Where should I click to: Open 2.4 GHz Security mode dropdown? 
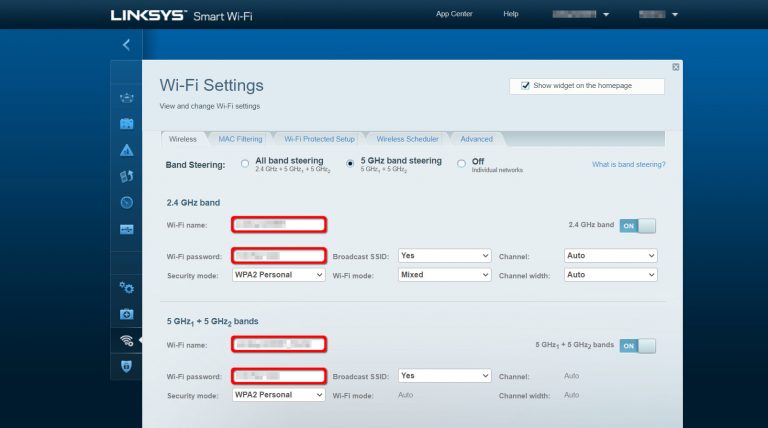coord(278,274)
